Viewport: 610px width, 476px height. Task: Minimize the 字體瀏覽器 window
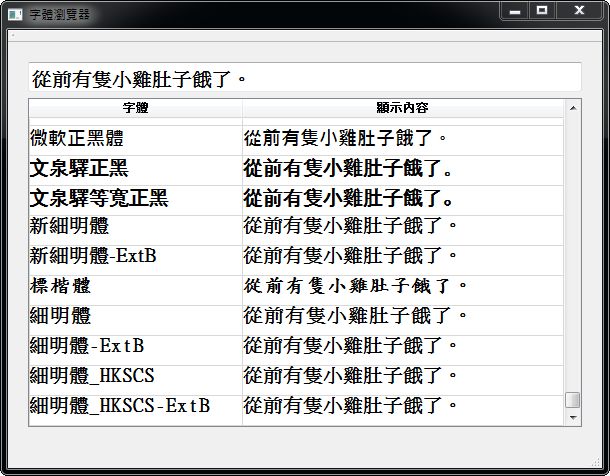pyautogui.click(x=515, y=10)
